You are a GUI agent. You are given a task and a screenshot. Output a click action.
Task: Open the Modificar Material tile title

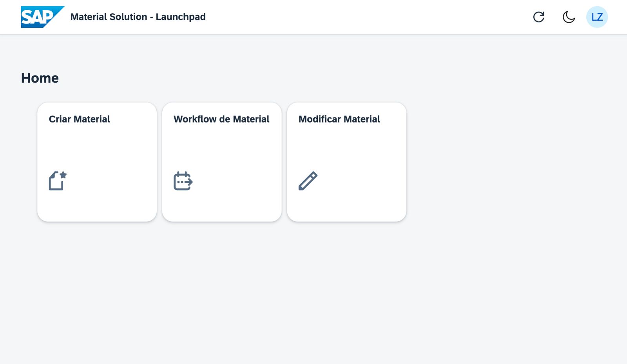coord(339,119)
